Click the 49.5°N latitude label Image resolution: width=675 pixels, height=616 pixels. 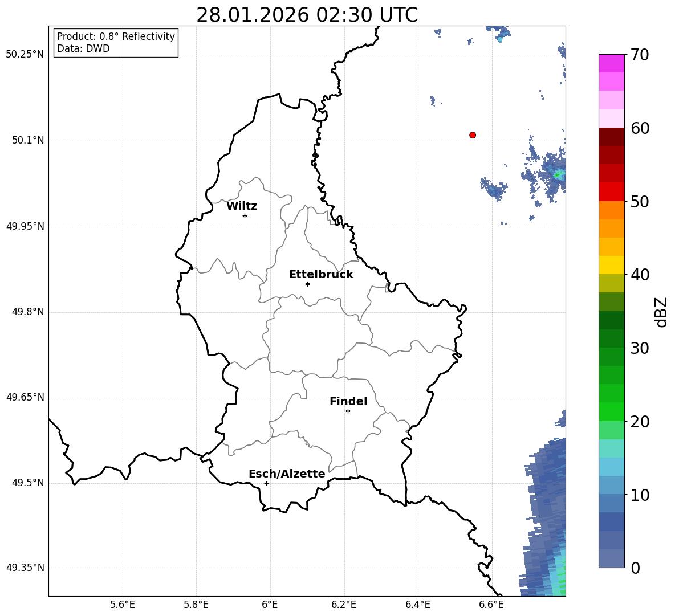click(28, 483)
